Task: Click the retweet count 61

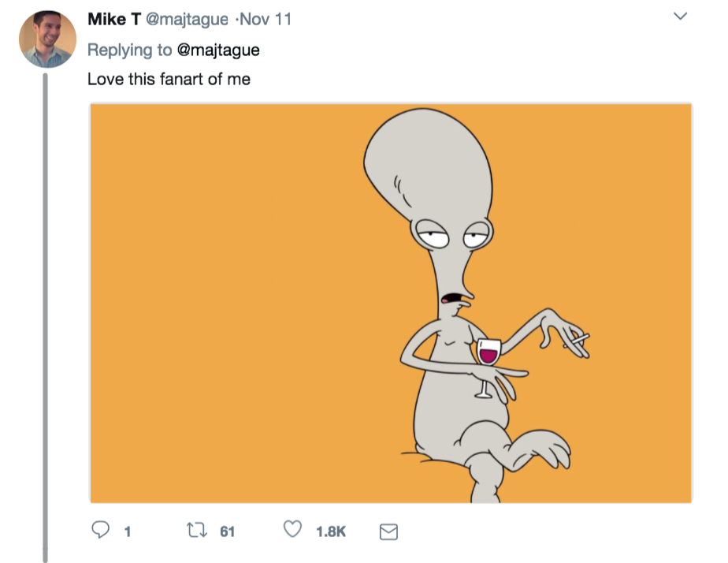Action: point(227,532)
